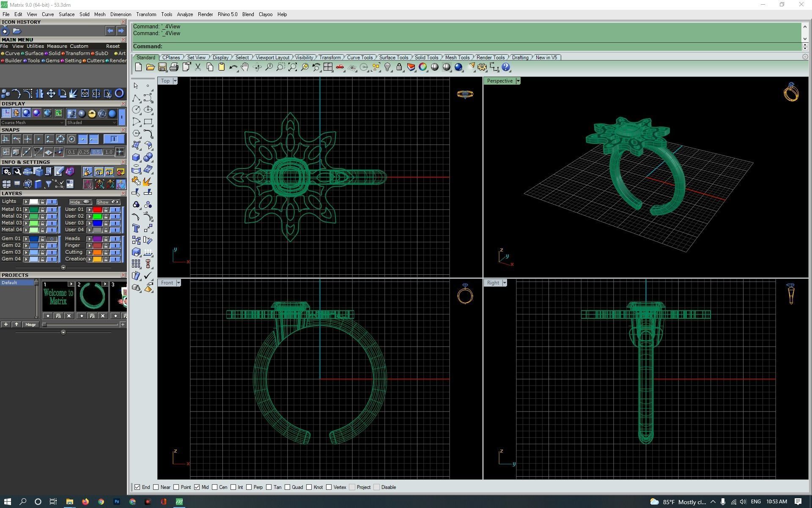
Task: Click the Move arrows icon in main menu
Action: [51, 94]
